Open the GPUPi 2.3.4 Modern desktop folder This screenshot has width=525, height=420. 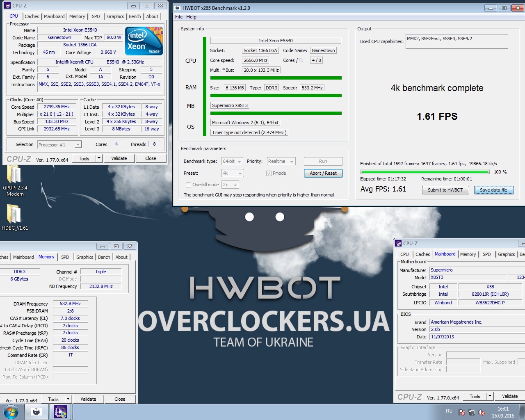(x=15, y=181)
